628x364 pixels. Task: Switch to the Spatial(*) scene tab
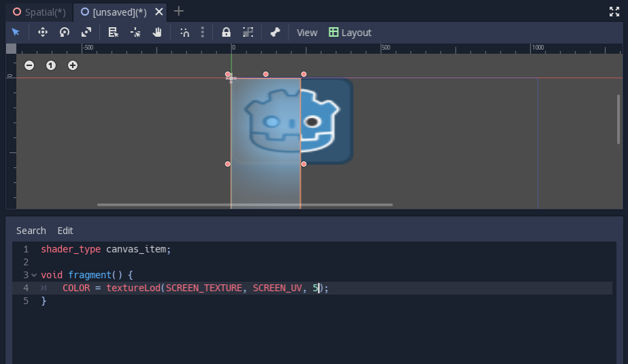point(39,12)
